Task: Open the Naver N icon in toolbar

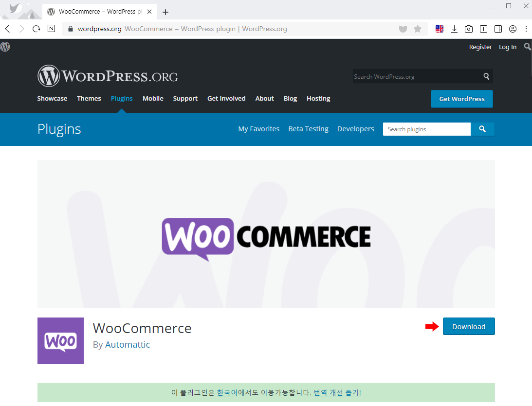Action: (x=51, y=29)
